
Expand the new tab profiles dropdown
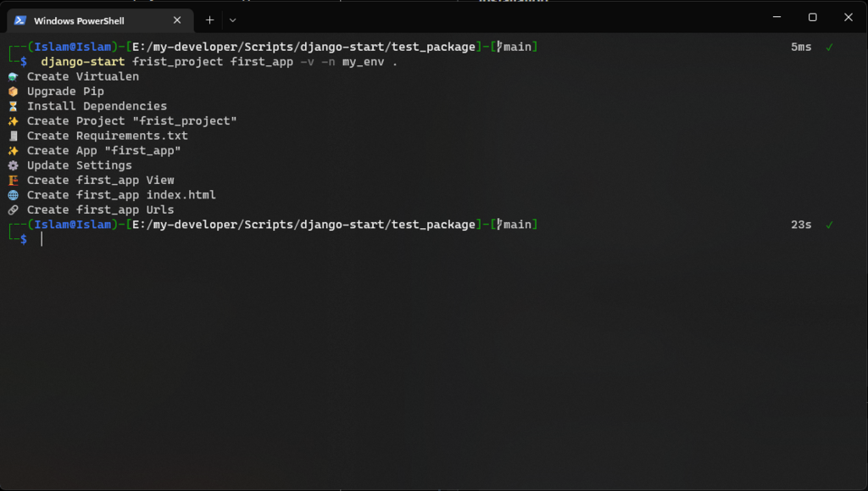(x=232, y=20)
